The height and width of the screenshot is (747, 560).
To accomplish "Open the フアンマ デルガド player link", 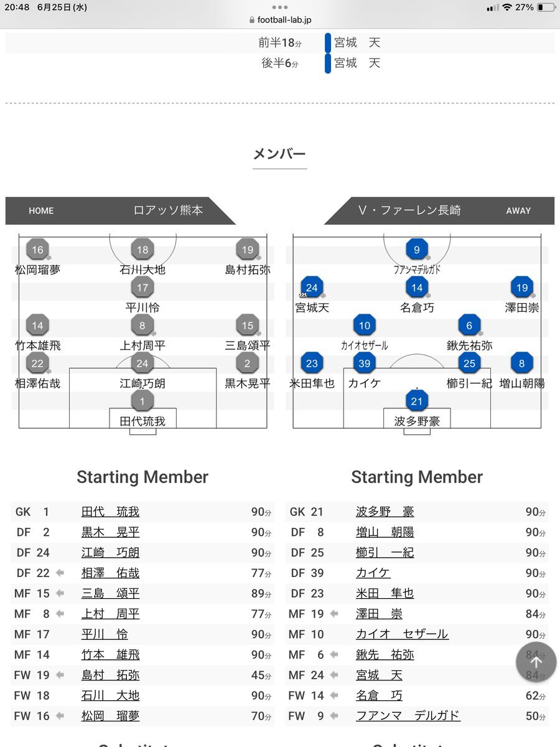I will [x=408, y=715].
